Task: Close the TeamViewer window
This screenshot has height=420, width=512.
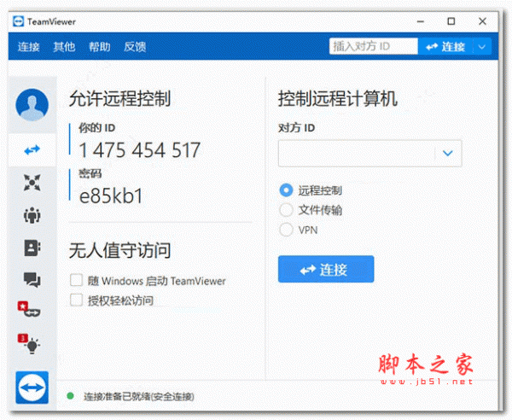Action: pos(482,21)
